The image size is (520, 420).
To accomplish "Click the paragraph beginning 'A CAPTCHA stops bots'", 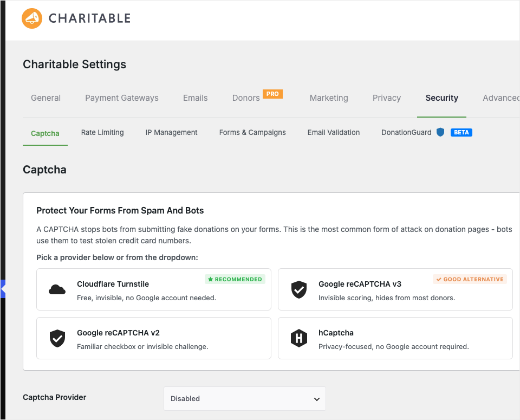I will pos(274,235).
